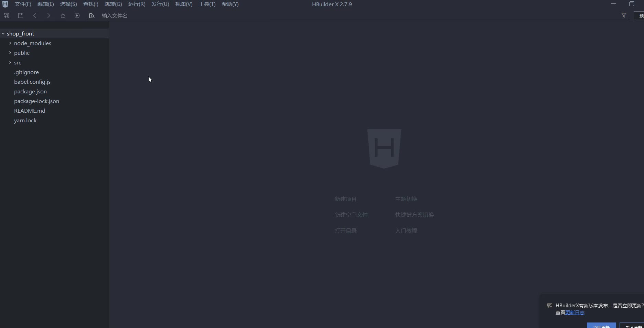Open the 帮助(Y) menu
The height and width of the screenshot is (328, 644).
tap(230, 4)
